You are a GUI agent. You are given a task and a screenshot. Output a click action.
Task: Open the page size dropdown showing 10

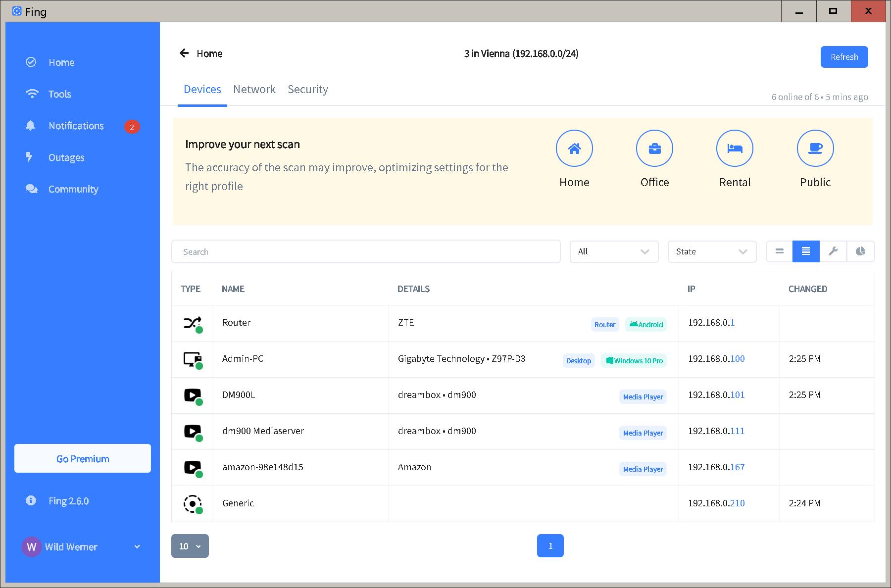tap(190, 546)
